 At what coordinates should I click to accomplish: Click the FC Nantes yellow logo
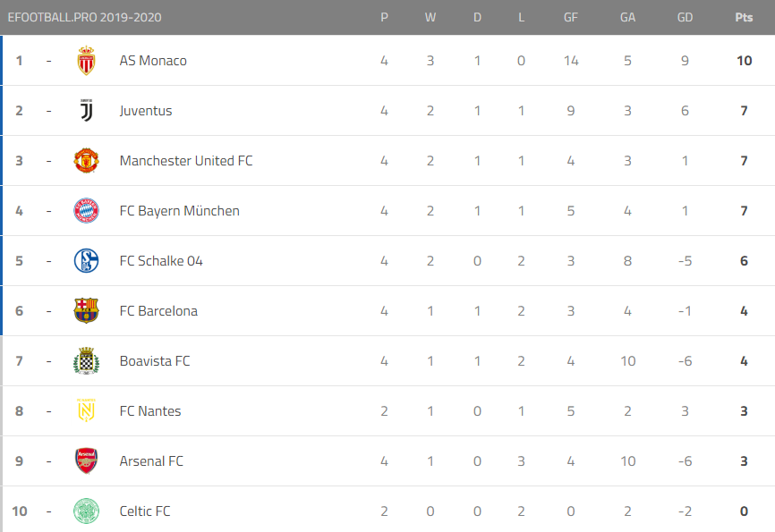87,410
